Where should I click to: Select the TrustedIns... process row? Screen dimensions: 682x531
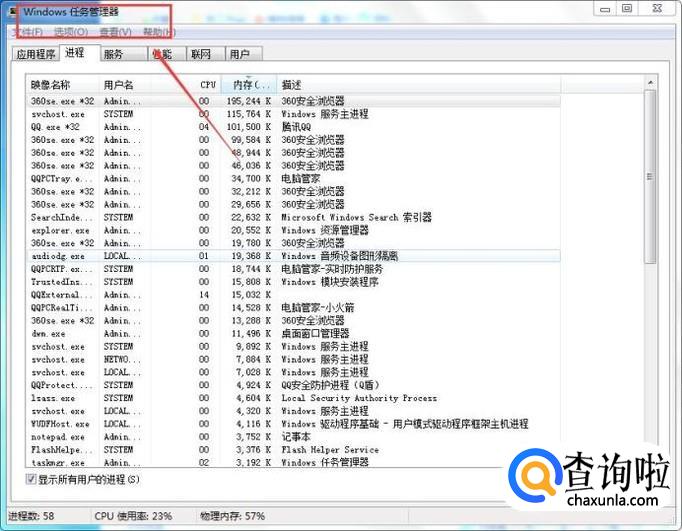point(294,282)
